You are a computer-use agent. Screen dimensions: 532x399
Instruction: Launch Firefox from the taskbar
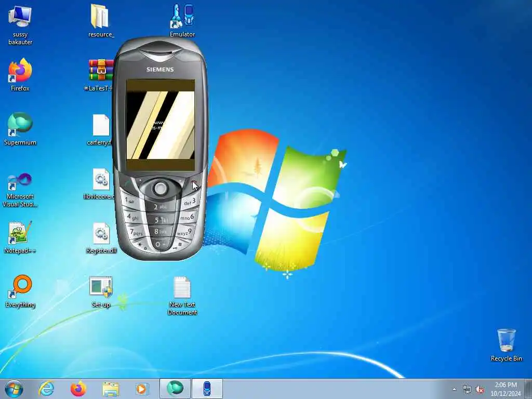coord(78,389)
